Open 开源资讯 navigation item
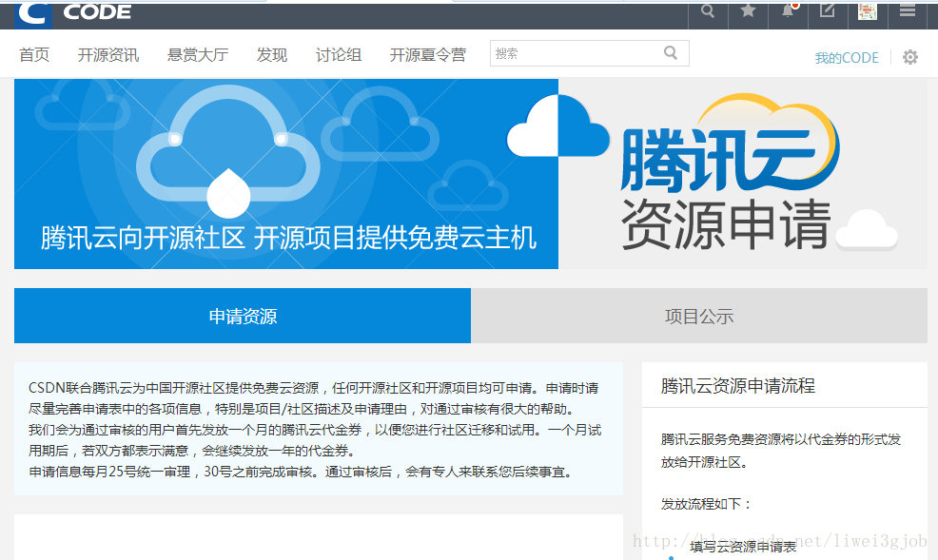 click(x=108, y=55)
